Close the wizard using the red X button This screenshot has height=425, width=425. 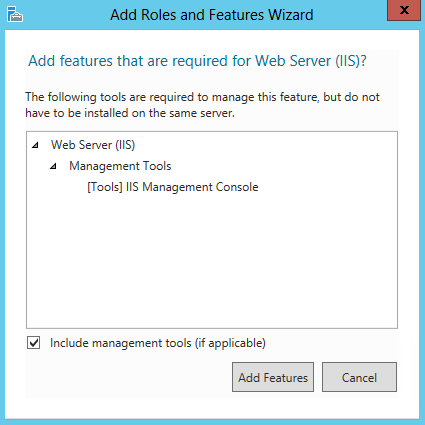click(404, 10)
